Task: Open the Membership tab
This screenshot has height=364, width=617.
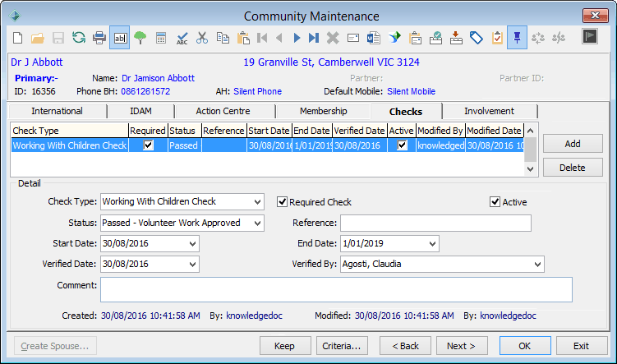Action: pos(323,112)
